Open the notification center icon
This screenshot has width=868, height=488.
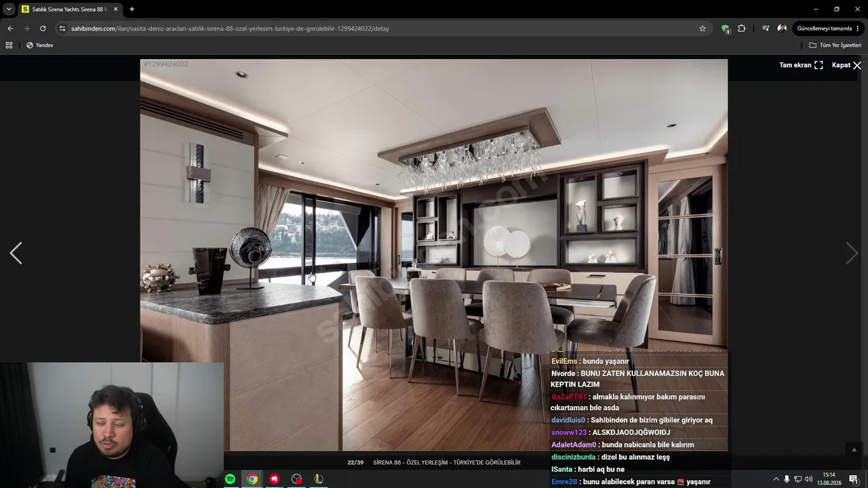(x=854, y=479)
